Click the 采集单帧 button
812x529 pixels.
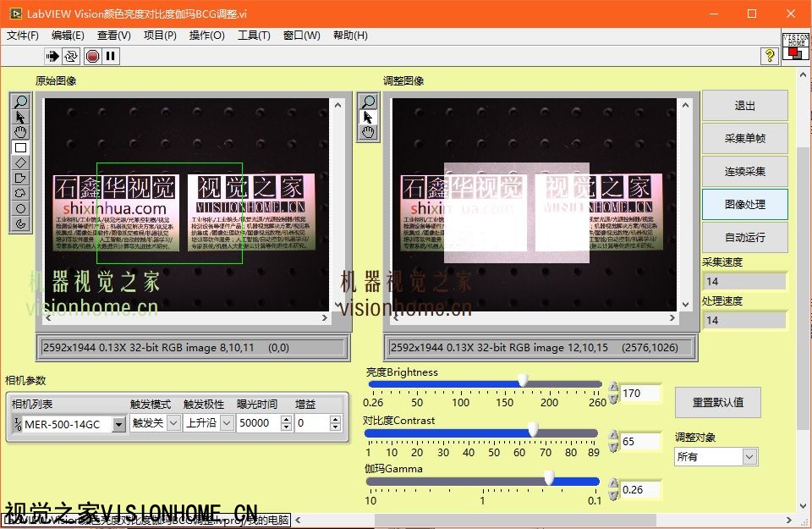pyautogui.click(x=744, y=139)
